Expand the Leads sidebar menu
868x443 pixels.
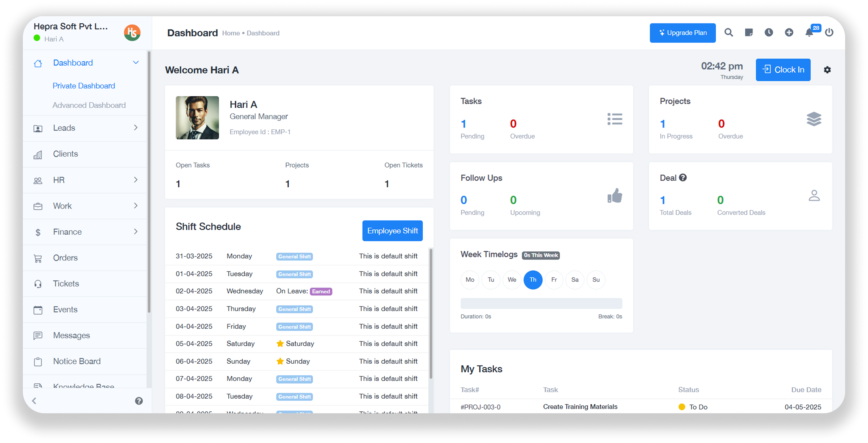coord(136,128)
